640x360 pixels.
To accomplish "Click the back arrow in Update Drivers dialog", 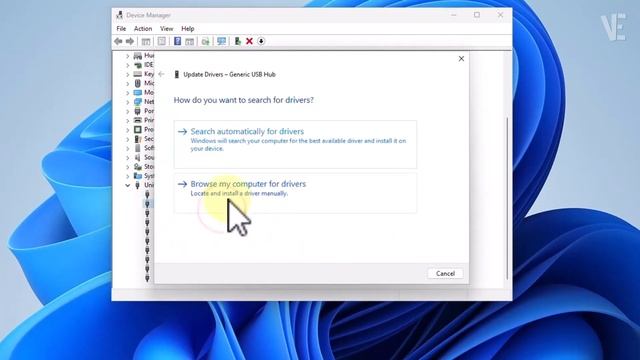I will tap(161, 74).
